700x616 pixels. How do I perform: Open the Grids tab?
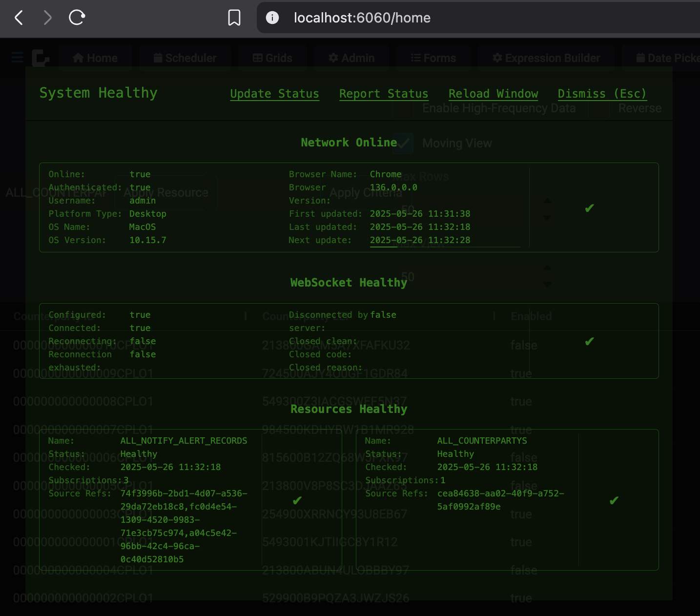coord(272,58)
